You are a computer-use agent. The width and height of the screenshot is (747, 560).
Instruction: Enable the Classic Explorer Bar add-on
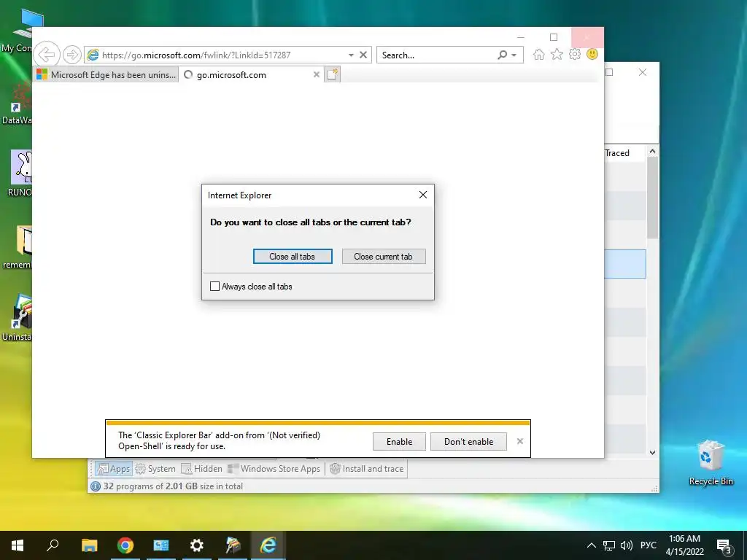[x=399, y=441]
